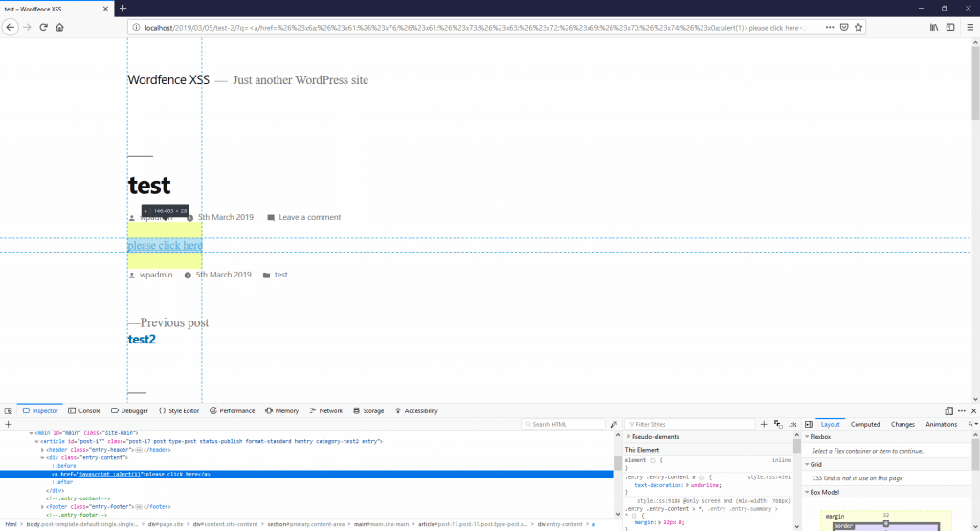This screenshot has width=980, height=531.
Task: Click the '5th March 2019' date under title
Action: pyautogui.click(x=226, y=217)
